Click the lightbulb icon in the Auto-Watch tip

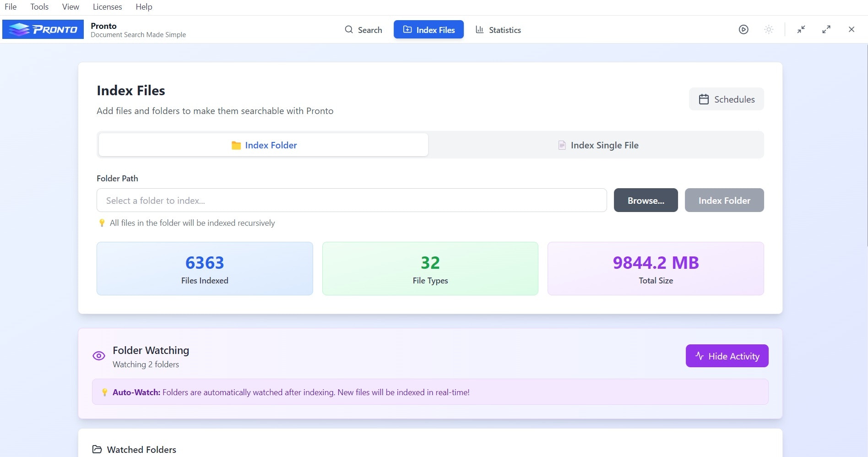[104, 392]
